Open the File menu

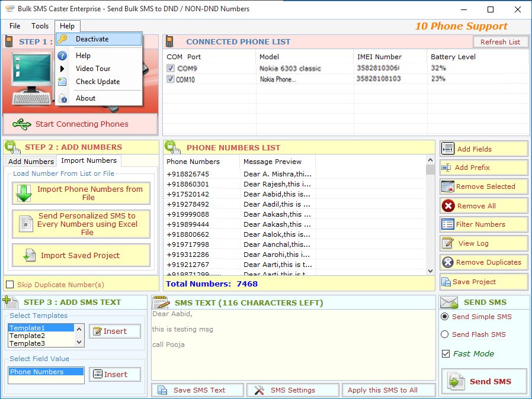(x=15, y=26)
